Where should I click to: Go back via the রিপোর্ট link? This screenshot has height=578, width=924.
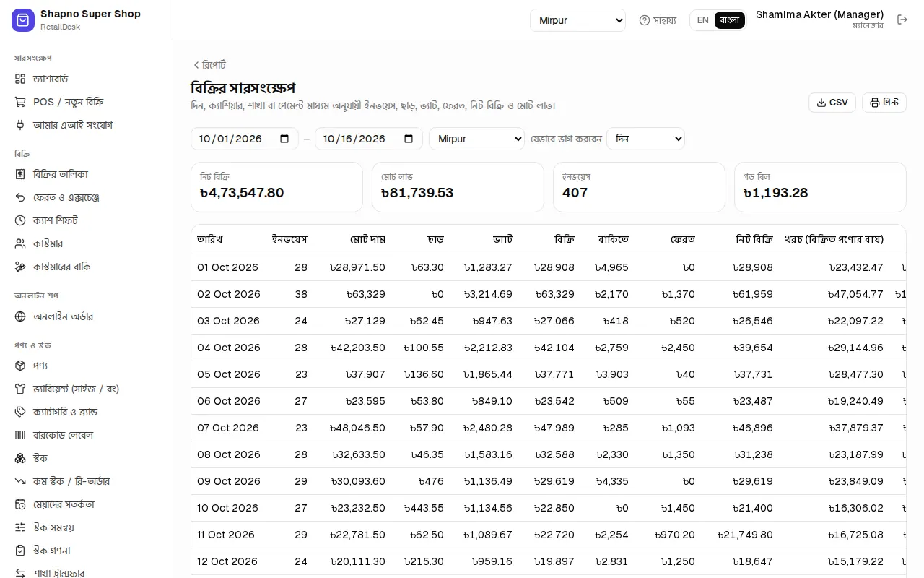209,65
